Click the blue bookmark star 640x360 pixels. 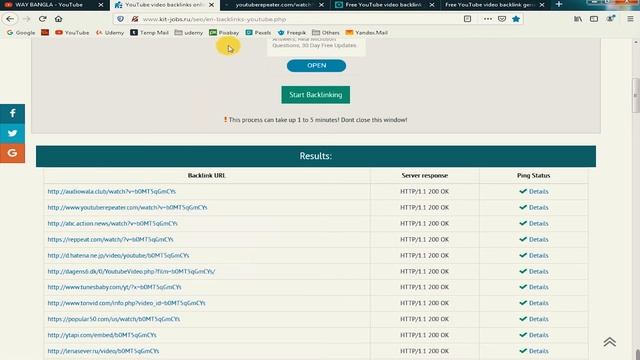tap(516, 19)
